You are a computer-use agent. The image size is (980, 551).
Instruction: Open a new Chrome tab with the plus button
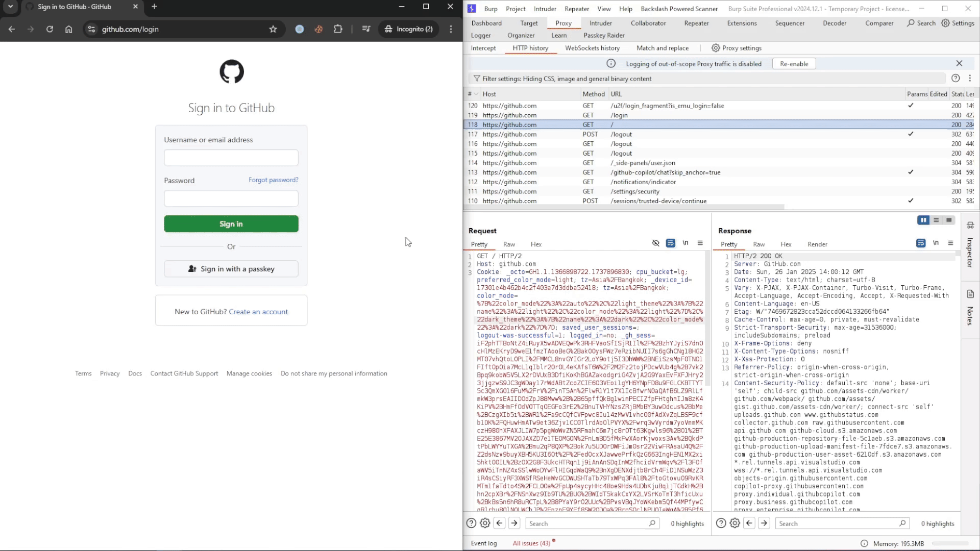154,7
